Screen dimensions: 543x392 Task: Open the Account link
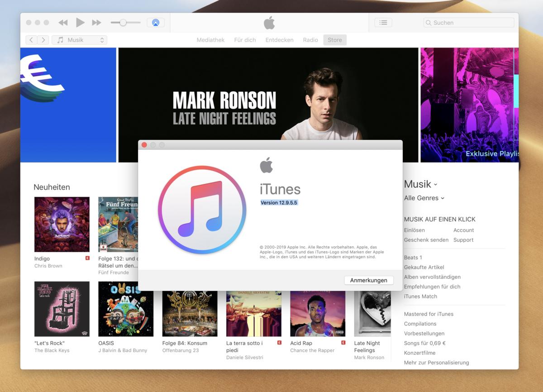(464, 230)
